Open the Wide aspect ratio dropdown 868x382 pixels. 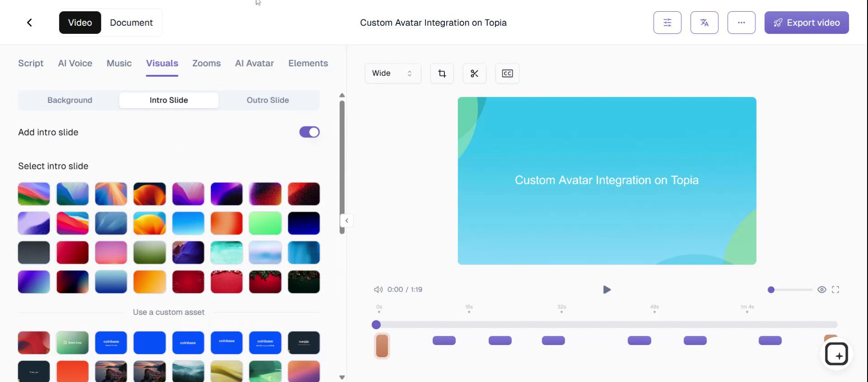click(x=392, y=73)
